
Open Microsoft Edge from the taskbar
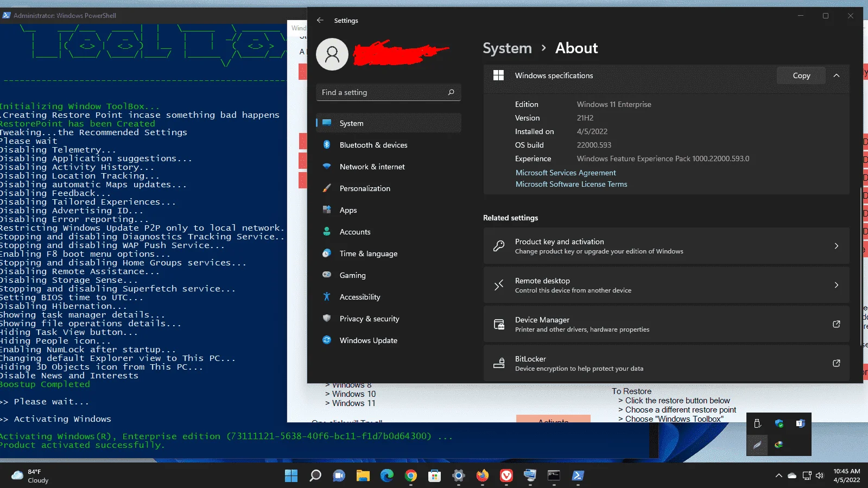[387, 476]
